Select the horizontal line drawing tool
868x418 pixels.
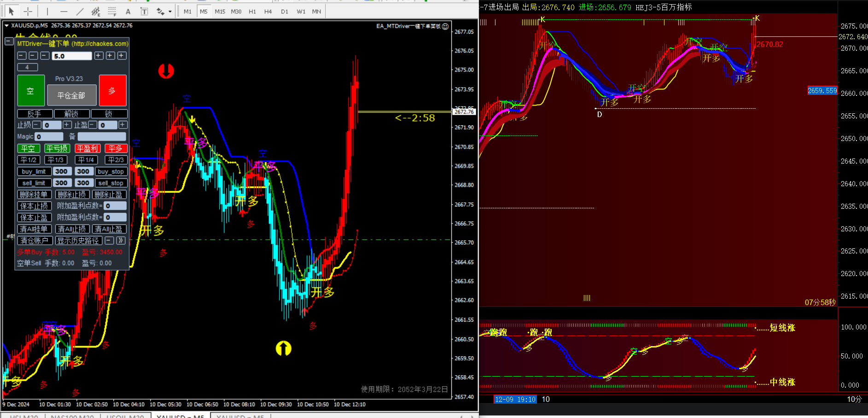[64, 12]
